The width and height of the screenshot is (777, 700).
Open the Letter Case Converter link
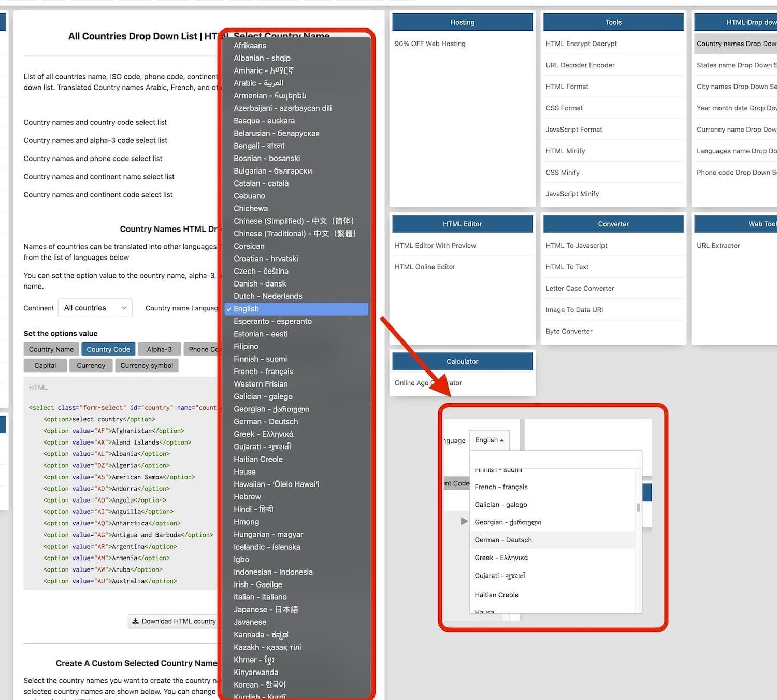(x=579, y=288)
